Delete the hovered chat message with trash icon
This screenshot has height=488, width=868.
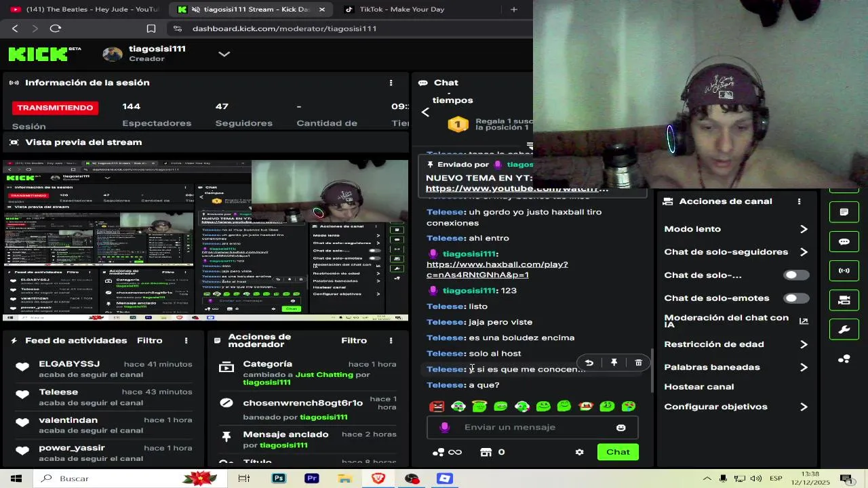638,363
